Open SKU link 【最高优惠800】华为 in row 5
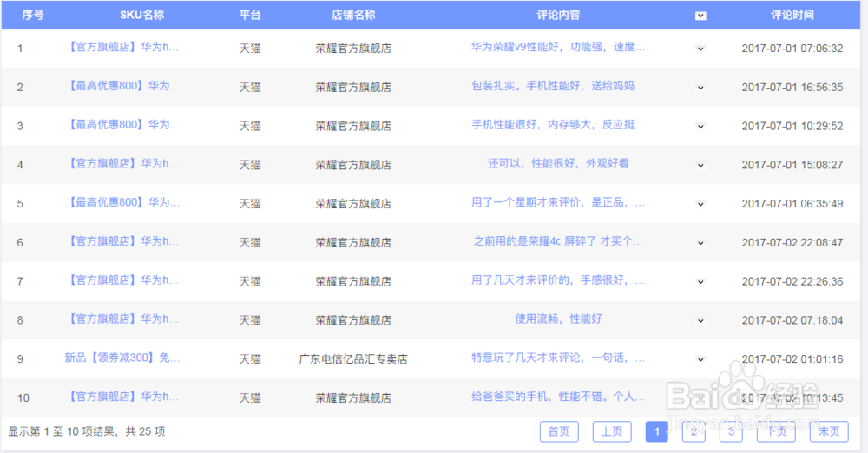Screen dimensions: 868x453 pyautogui.click(x=122, y=202)
